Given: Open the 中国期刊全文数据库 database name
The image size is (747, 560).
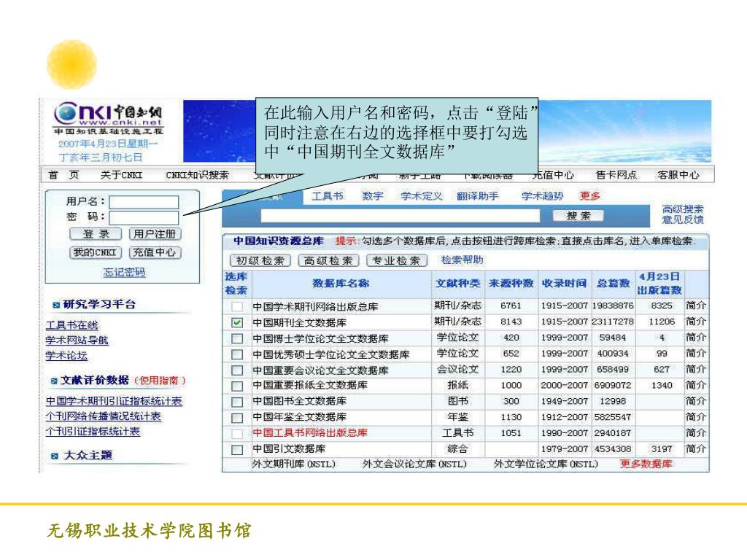Looking at the screenshot, I should [299, 322].
